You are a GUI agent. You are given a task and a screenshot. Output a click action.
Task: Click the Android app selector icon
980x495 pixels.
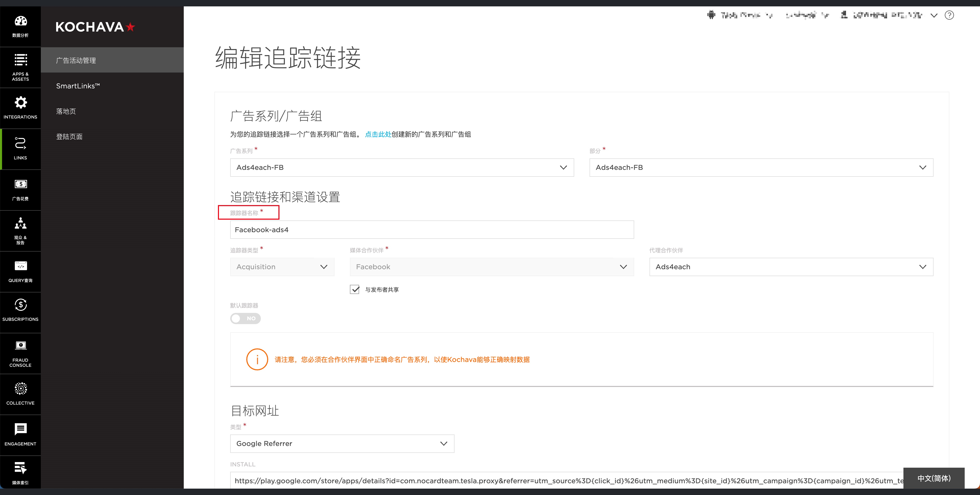711,15
